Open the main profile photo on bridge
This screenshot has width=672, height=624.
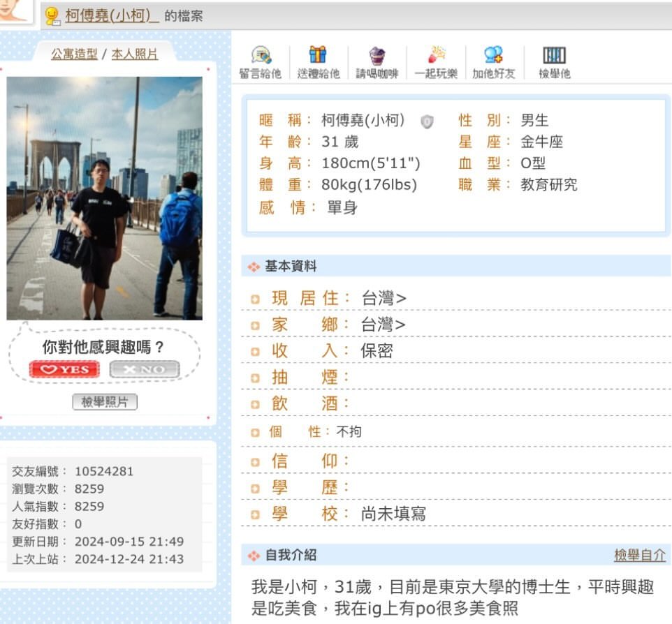[105, 198]
